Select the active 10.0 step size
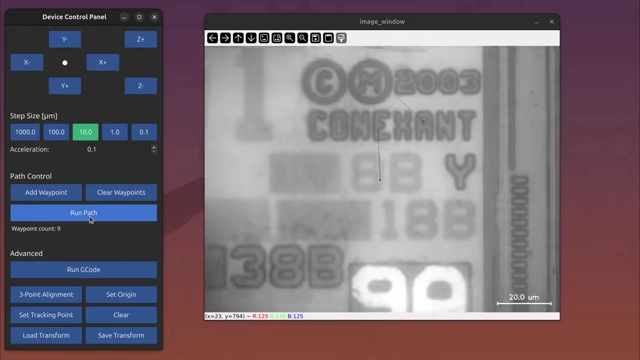The image size is (640, 360). (85, 132)
